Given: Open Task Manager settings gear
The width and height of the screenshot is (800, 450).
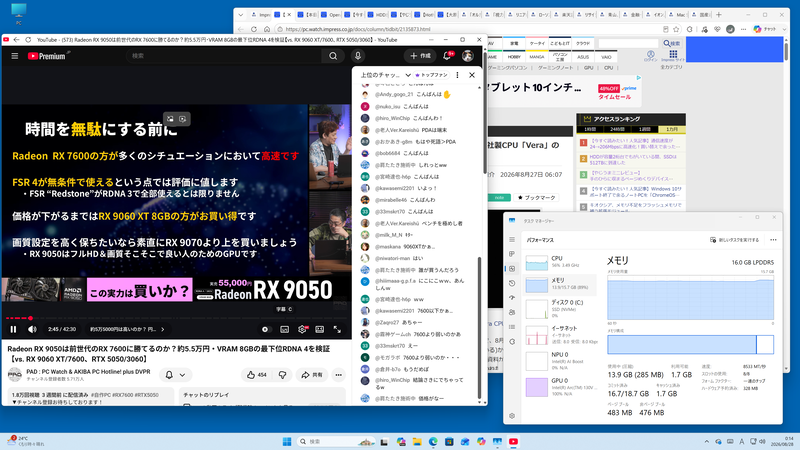Looking at the screenshot, I should (512, 416).
